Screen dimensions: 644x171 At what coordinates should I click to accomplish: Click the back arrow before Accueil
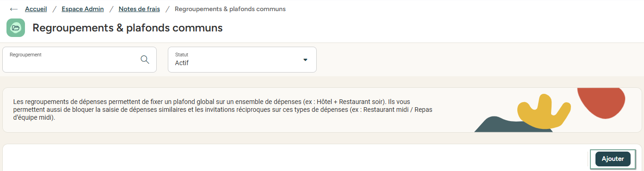[x=14, y=9]
